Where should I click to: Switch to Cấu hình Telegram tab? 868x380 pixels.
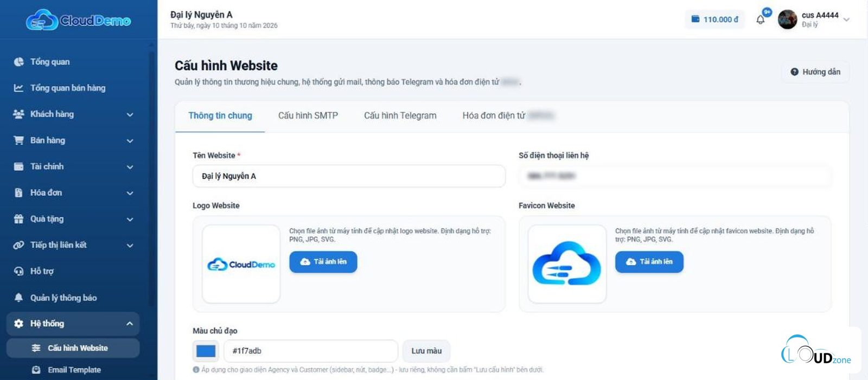click(x=400, y=115)
